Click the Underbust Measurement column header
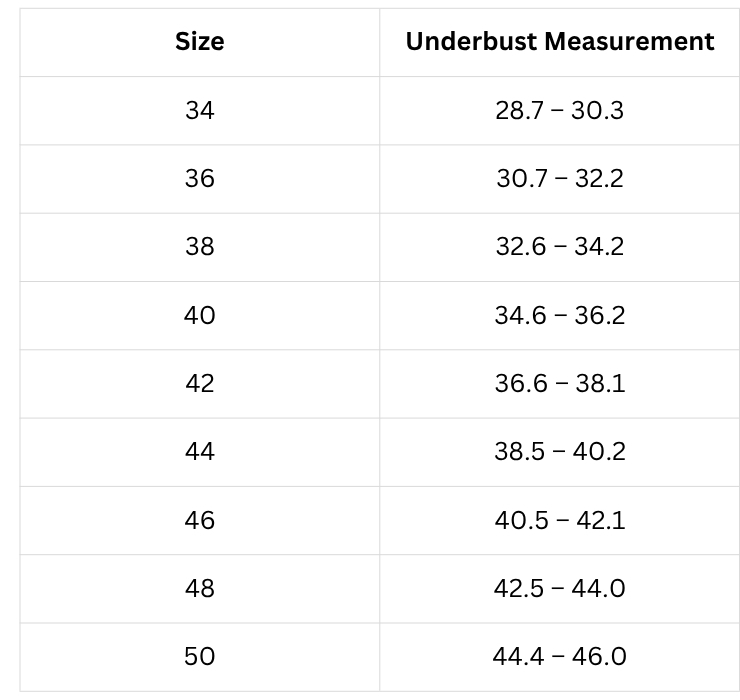This screenshot has width=740, height=700. (560, 42)
